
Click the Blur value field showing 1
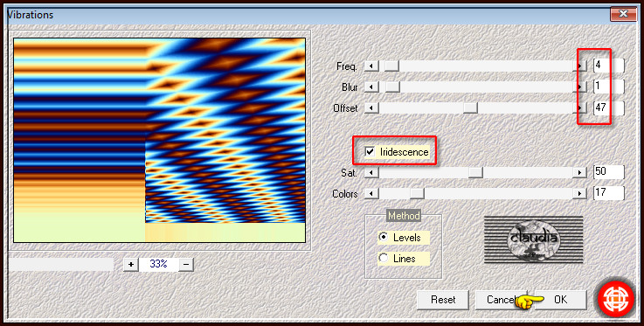click(x=609, y=87)
